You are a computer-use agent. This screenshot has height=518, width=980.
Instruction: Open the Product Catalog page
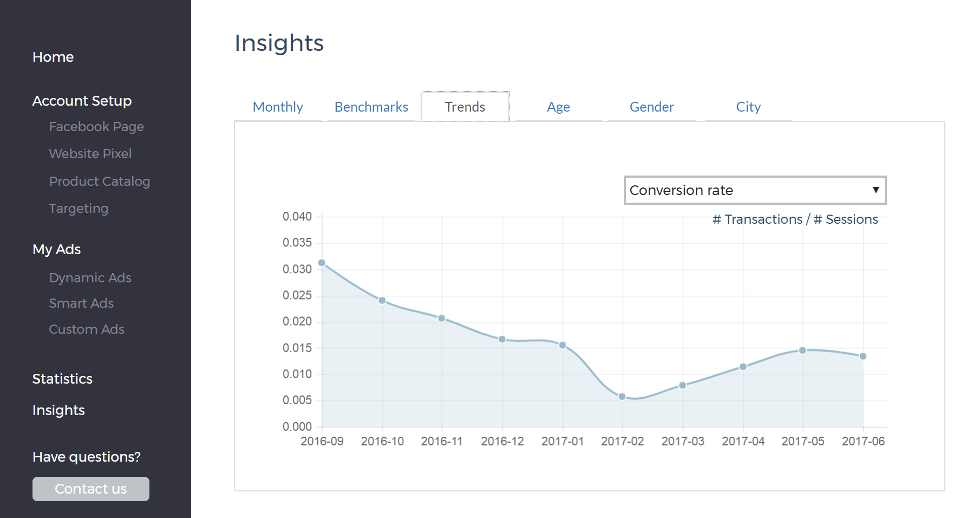tap(100, 182)
